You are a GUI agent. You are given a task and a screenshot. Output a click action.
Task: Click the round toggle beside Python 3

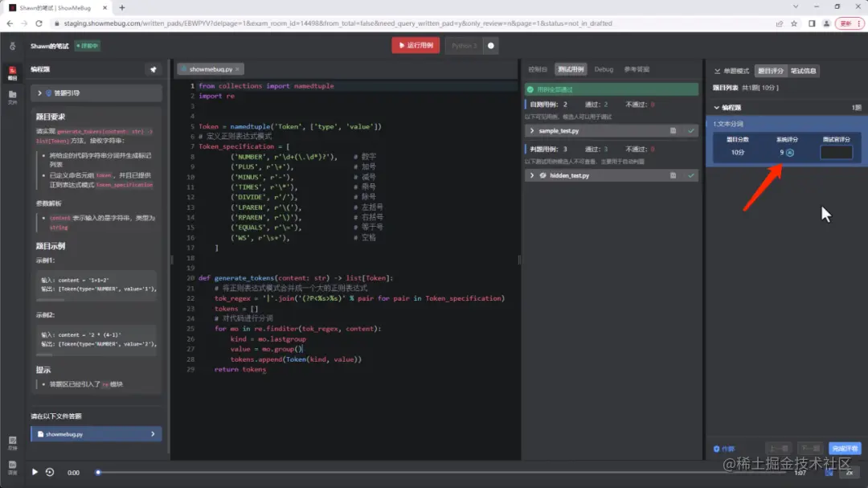tap(491, 45)
